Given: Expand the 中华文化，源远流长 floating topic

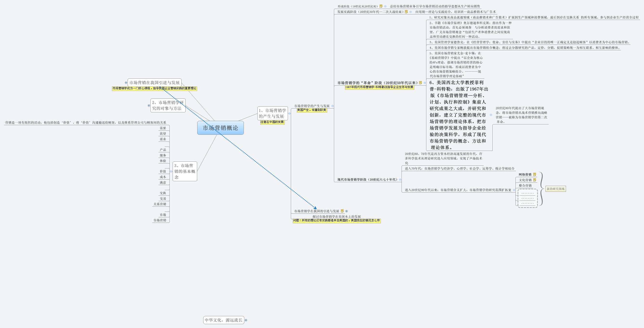Looking at the screenshot, I should [246, 320].
